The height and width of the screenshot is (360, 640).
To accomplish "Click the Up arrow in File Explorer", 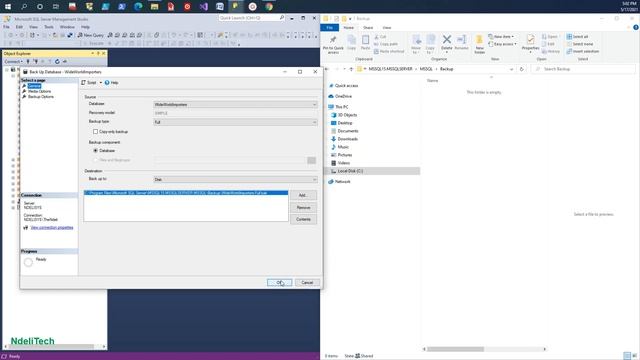I will tap(351, 69).
